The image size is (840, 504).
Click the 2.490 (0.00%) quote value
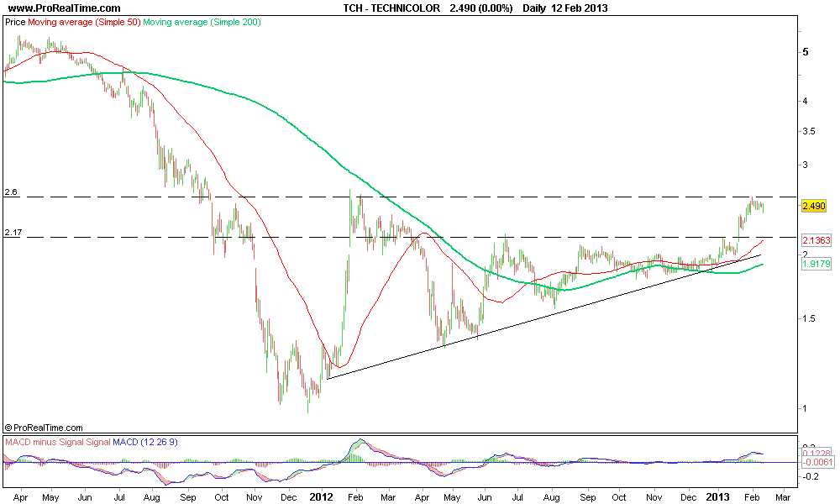coord(481,8)
